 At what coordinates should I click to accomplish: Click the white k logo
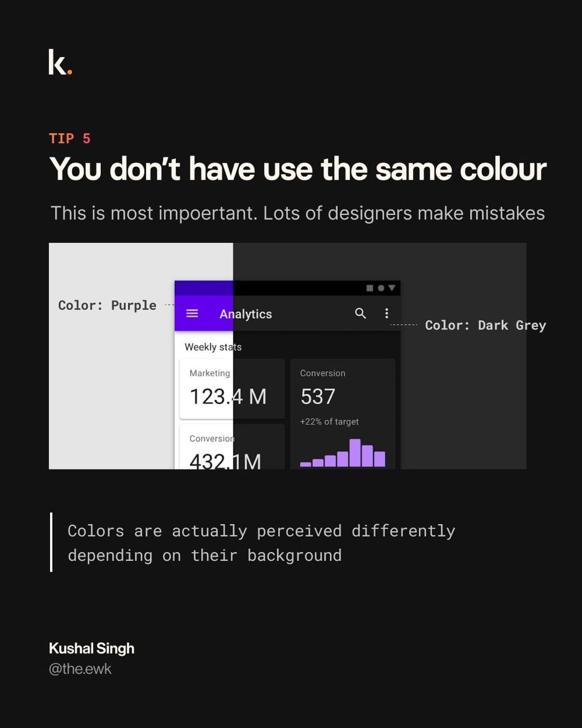pos(57,62)
